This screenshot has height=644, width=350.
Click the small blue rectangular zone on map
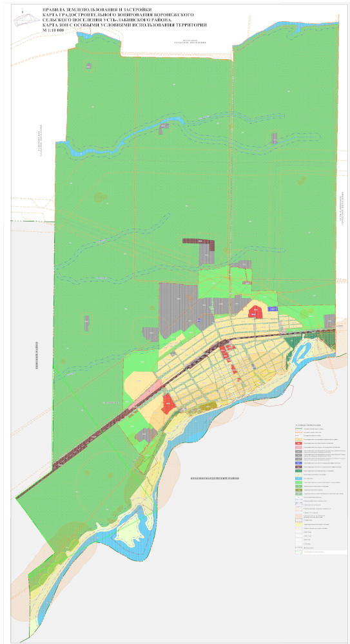273,308
